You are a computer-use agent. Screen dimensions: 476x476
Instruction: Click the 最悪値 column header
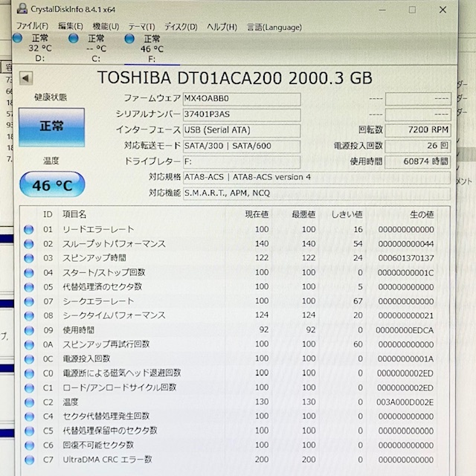pos(303,214)
